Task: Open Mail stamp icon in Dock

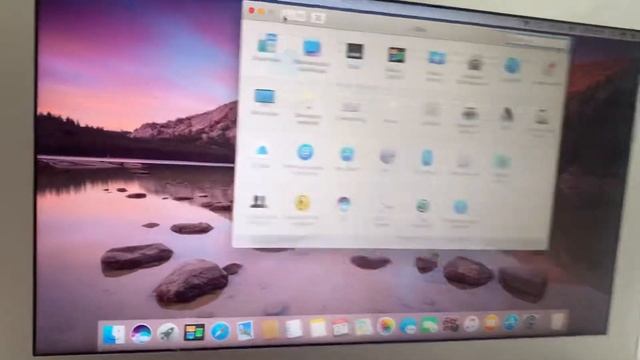Action: pyautogui.click(x=245, y=330)
